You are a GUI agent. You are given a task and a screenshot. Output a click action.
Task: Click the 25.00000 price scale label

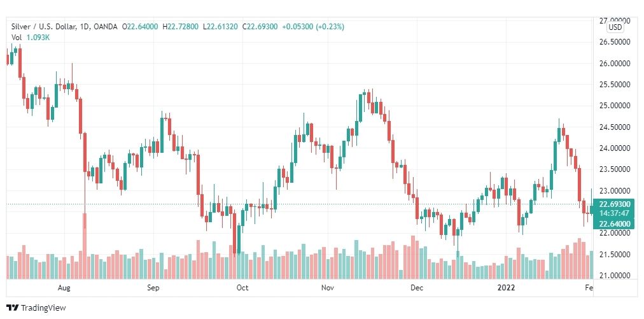pyautogui.click(x=615, y=106)
